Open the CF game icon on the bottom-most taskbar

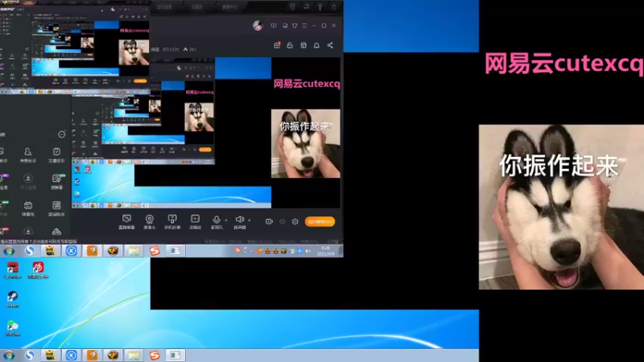click(x=113, y=356)
